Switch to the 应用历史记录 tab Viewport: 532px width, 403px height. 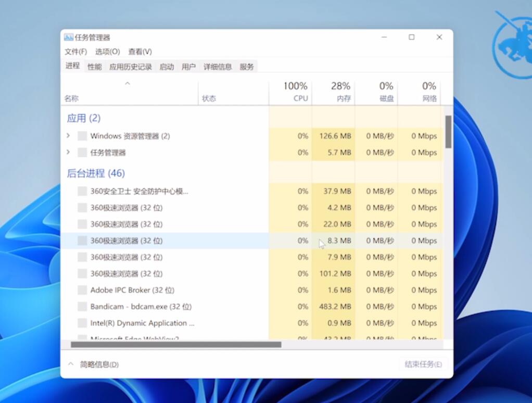pos(131,67)
